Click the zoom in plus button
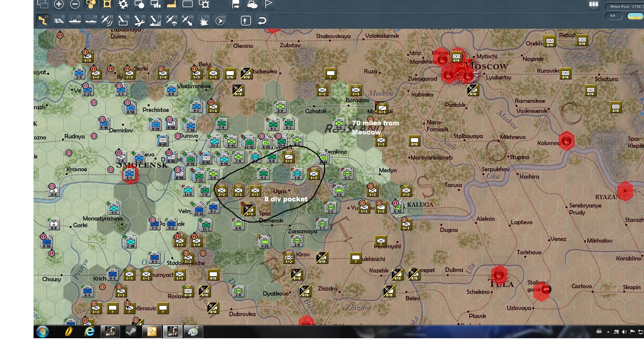644x362 pixels. click(x=59, y=4)
